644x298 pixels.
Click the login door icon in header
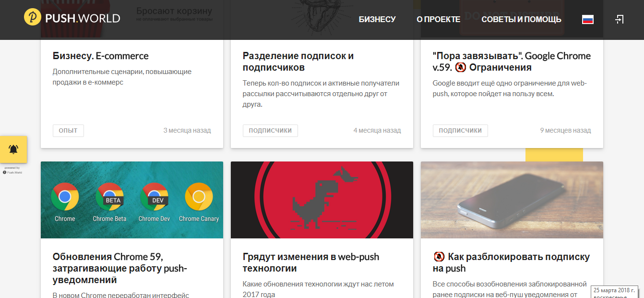[x=620, y=19]
